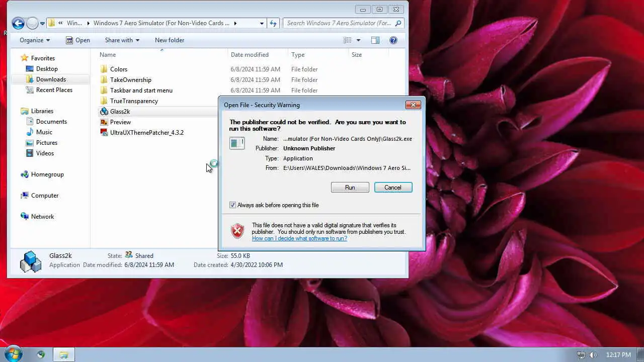Click the 12:17 PM taskbar clock
This screenshot has height=362, width=644.
coord(618,355)
